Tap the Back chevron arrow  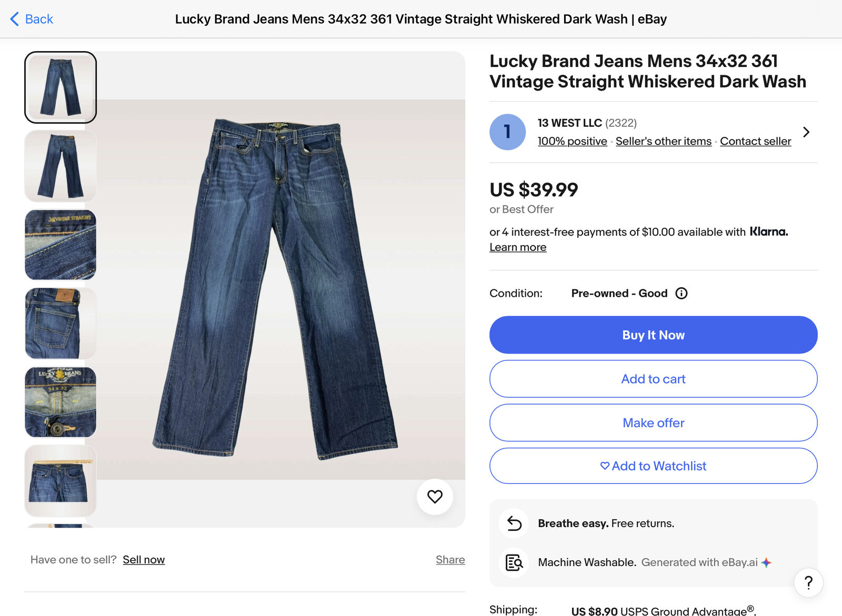pos(15,19)
